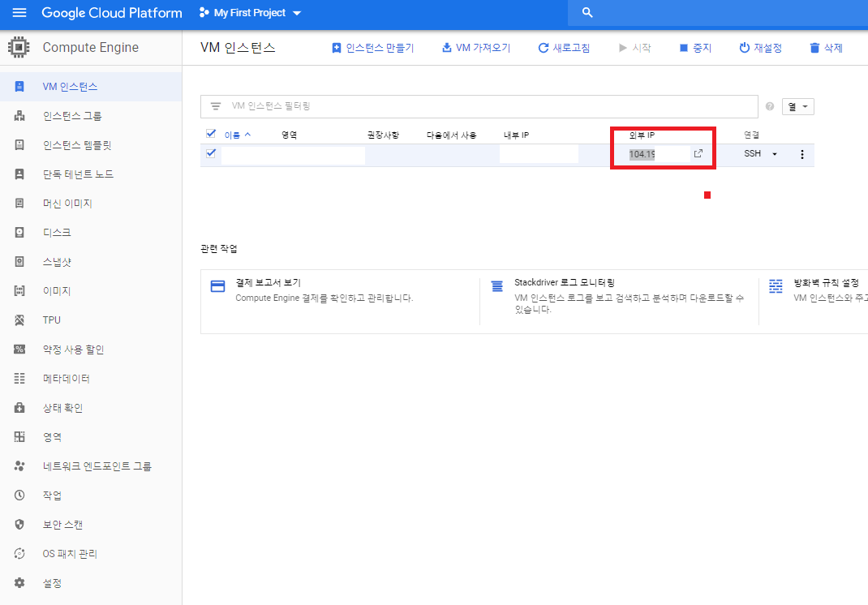868x605 pixels.
Task: Open 인스턴스 템플릿 in sidebar
Action: [91, 145]
